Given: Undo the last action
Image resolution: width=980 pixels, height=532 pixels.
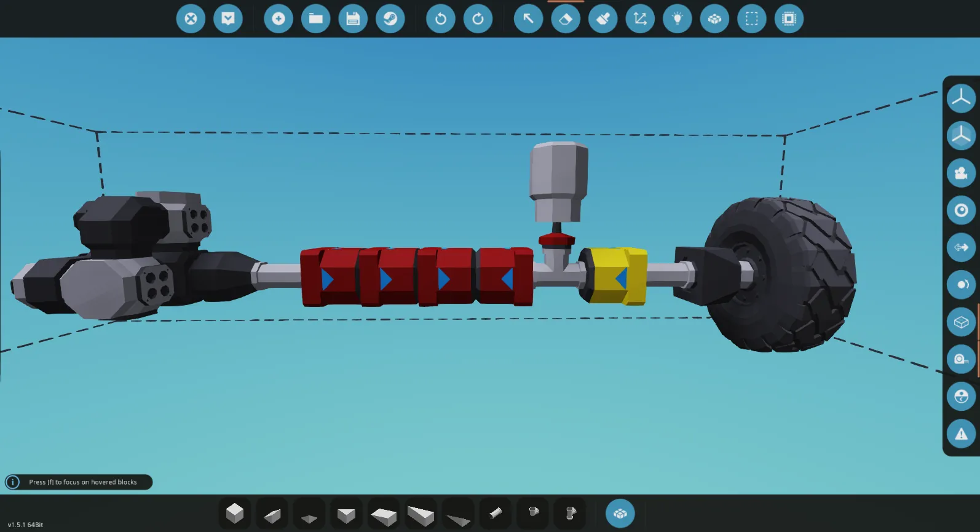Looking at the screenshot, I should pos(441,18).
